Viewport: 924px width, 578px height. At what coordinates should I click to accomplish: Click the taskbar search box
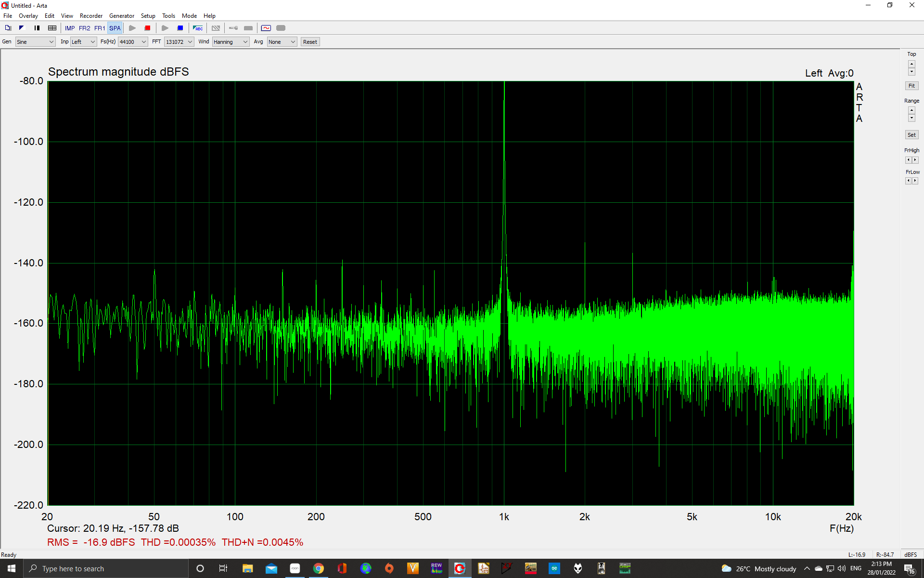[x=106, y=568]
